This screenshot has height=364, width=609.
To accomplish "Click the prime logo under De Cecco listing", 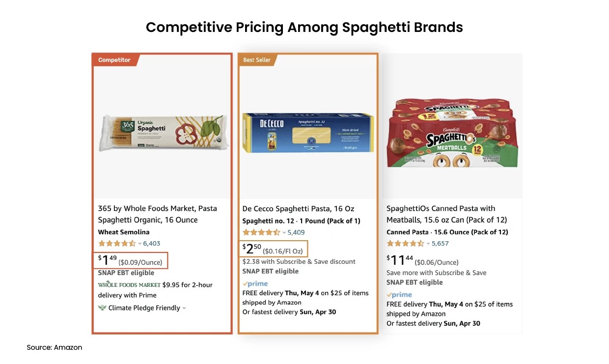I will click(255, 283).
